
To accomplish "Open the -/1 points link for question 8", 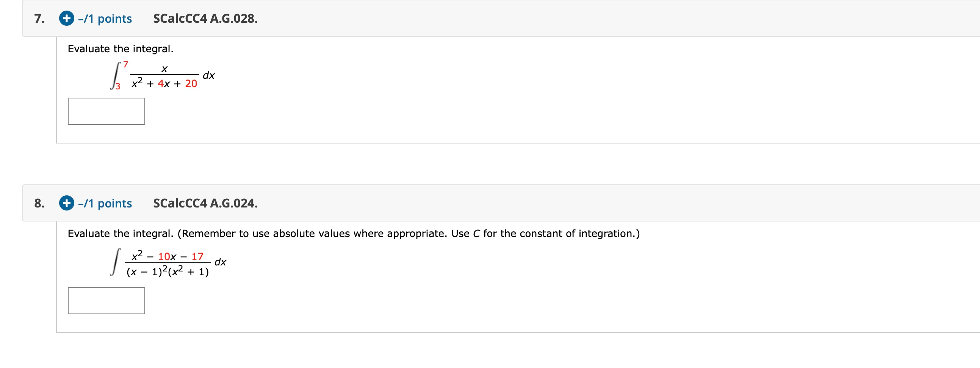I will point(105,203).
